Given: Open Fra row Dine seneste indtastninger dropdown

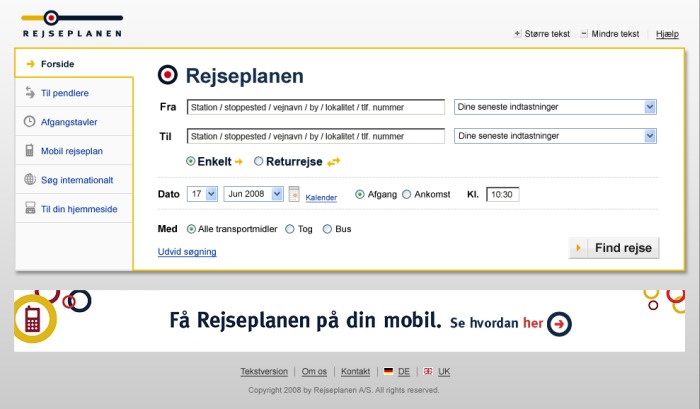Looking at the screenshot, I should (555, 107).
